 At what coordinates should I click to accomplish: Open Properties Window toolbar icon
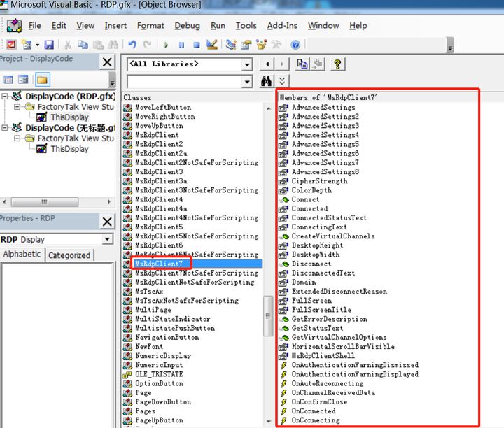point(246,45)
